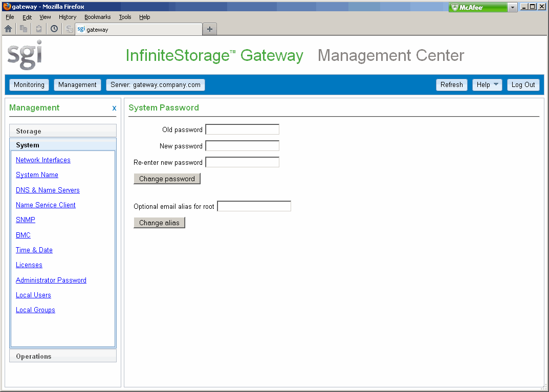Click the System Password heading
The image size is (549, 392).
(164, 107)
